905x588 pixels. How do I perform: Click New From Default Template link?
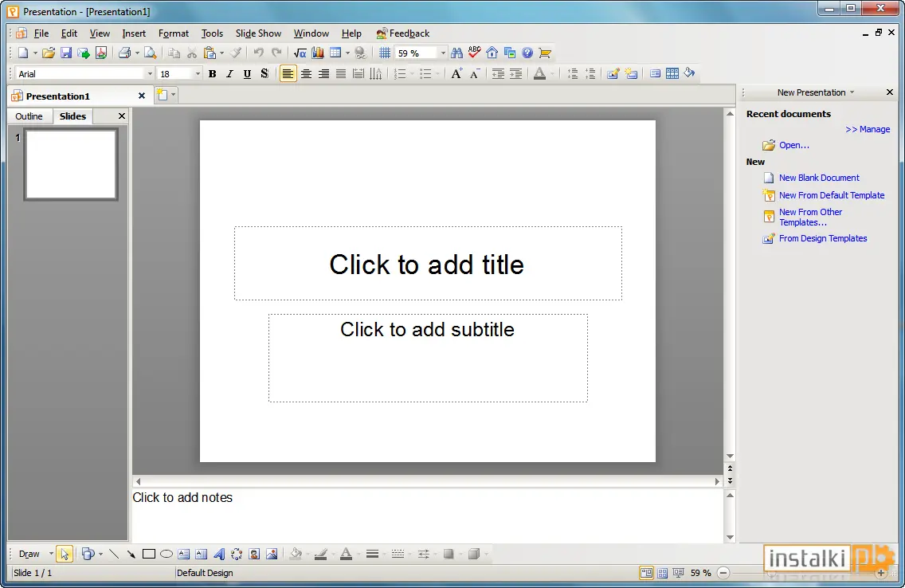pyautogui.click(x=832, y=195)
